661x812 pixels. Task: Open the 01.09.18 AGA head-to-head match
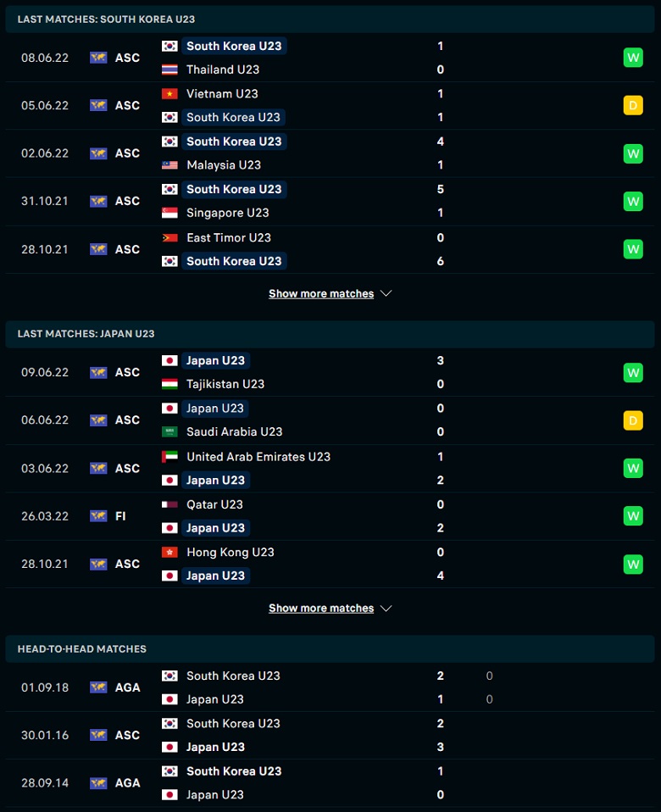click(330, 687)
